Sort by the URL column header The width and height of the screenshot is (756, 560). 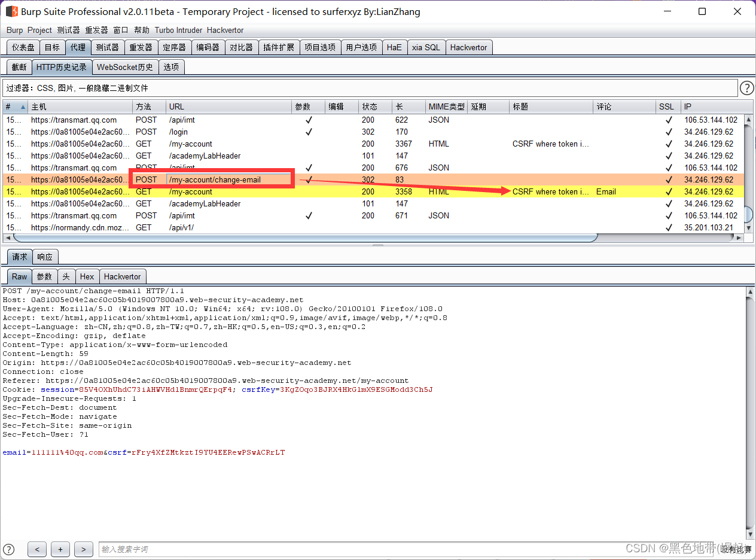click(x=228, y=106)
